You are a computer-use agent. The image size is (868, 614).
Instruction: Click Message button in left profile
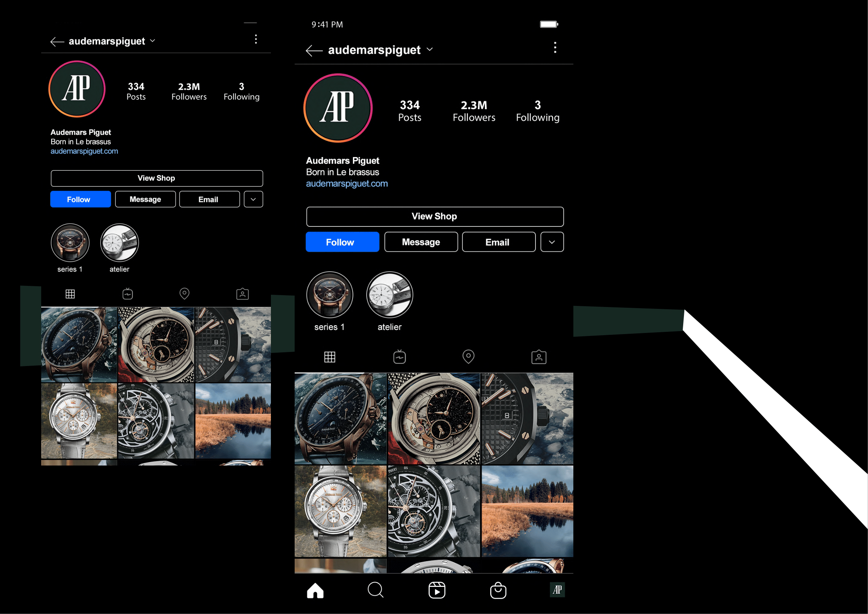[x=145, y=199]
